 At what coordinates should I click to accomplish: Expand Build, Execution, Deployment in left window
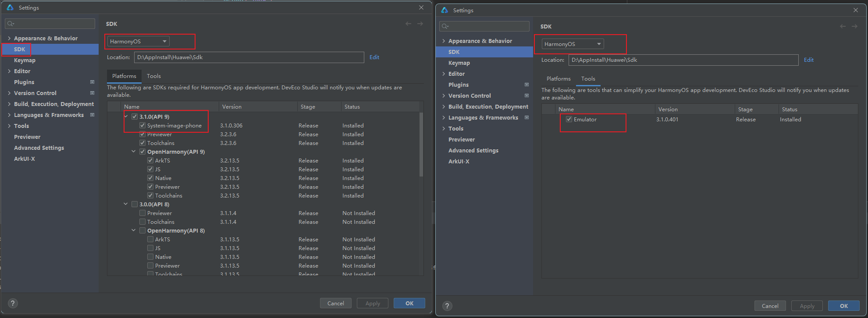[9, 104]
